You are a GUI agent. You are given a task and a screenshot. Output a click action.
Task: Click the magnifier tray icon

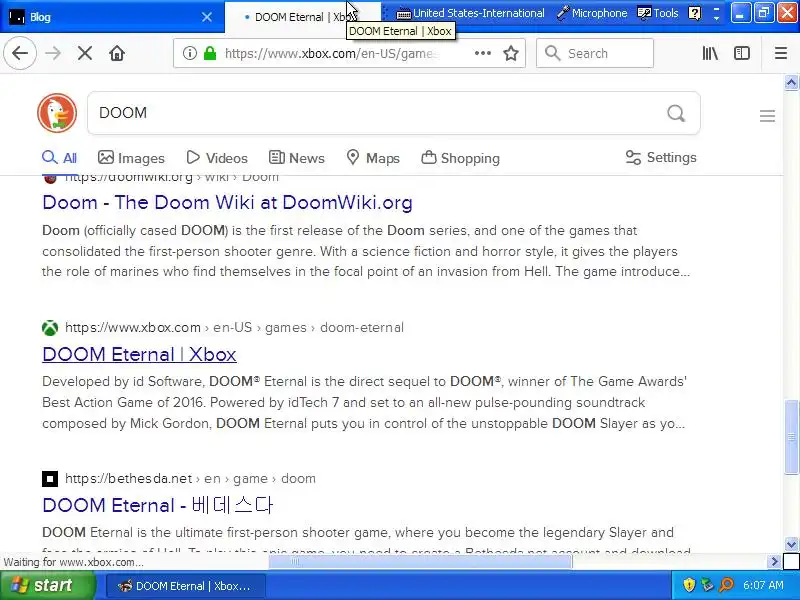[x=726, y=585]
